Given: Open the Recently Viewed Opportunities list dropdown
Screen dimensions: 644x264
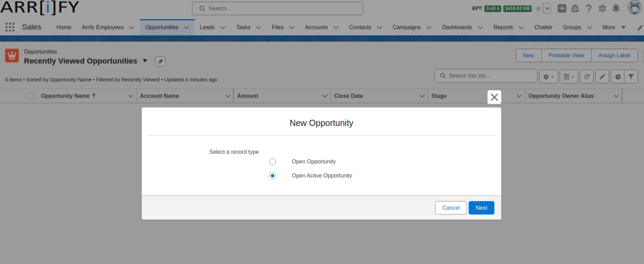Looking at the screenshot, I should pos(145,61).
